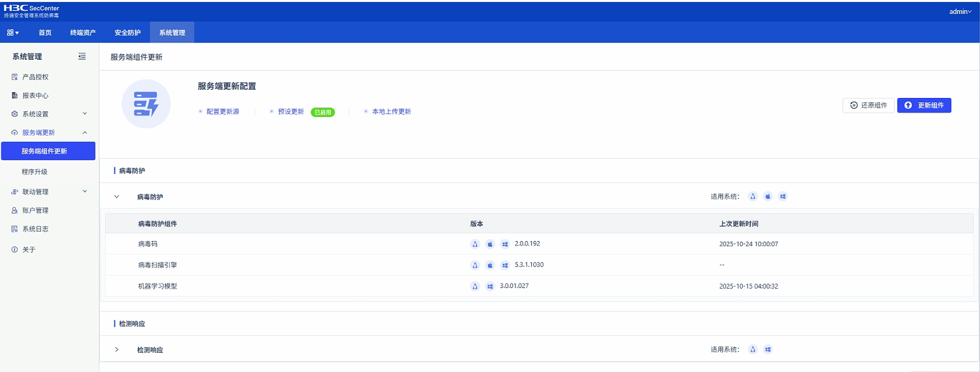This screenshot has height=372, width=980.
Task: Go to the Terminal Assets tab
Action: 83,32
